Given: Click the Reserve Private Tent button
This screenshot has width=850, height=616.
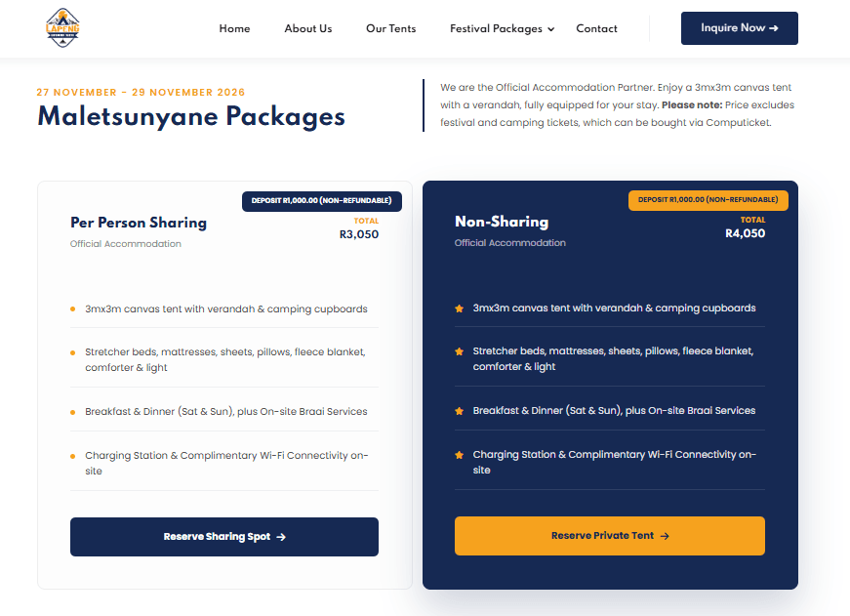Looking at the screenshot, I should click(609, 536).
